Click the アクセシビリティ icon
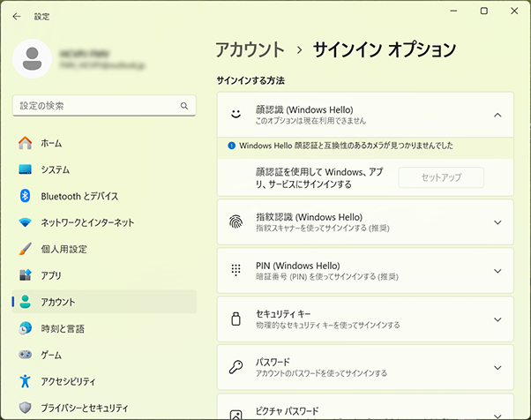Viewport: 531px width, 420px height. (26, 381)
